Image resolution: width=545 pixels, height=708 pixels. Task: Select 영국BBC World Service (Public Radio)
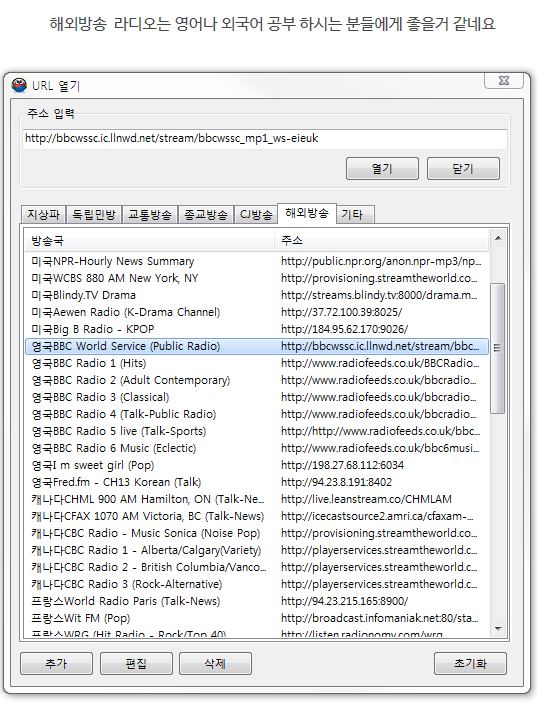(x=257, y=346)
